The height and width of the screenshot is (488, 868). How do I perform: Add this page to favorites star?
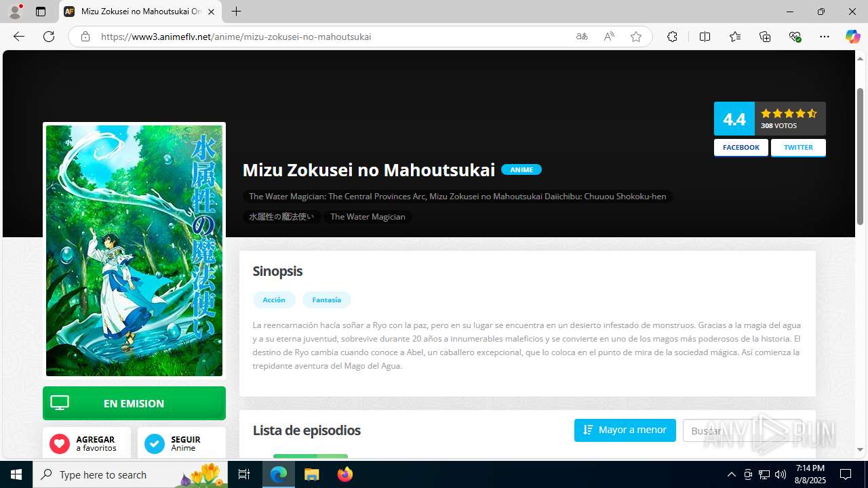click(636, 37)
